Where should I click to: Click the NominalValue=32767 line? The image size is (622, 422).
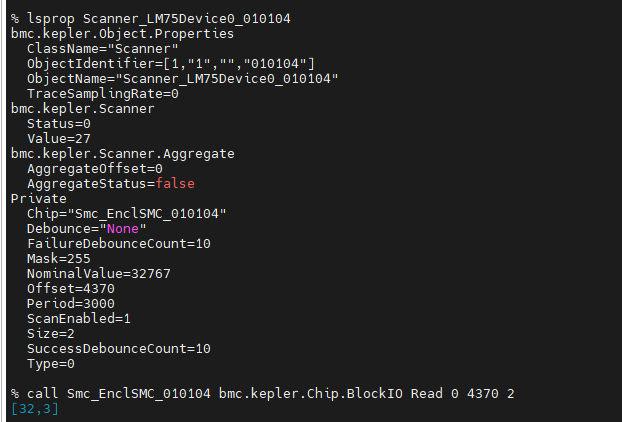[x=99, y=273]
